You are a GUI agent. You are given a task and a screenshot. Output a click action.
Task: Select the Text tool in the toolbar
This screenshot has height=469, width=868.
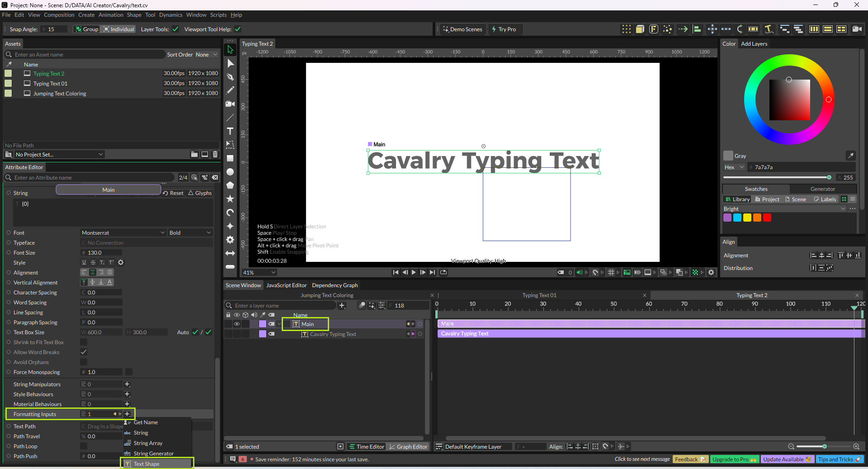(230, 131)
